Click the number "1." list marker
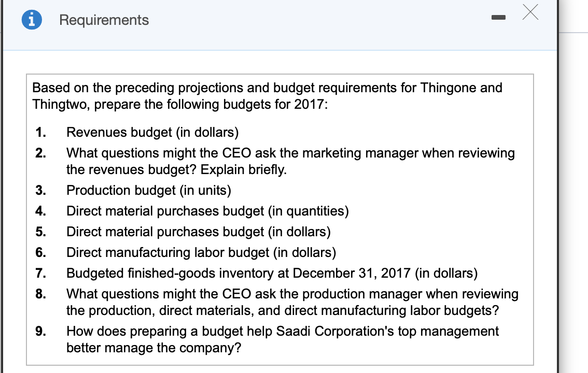Image resolution: width=588 pixels, height=373 pixels. click(40, 133)
